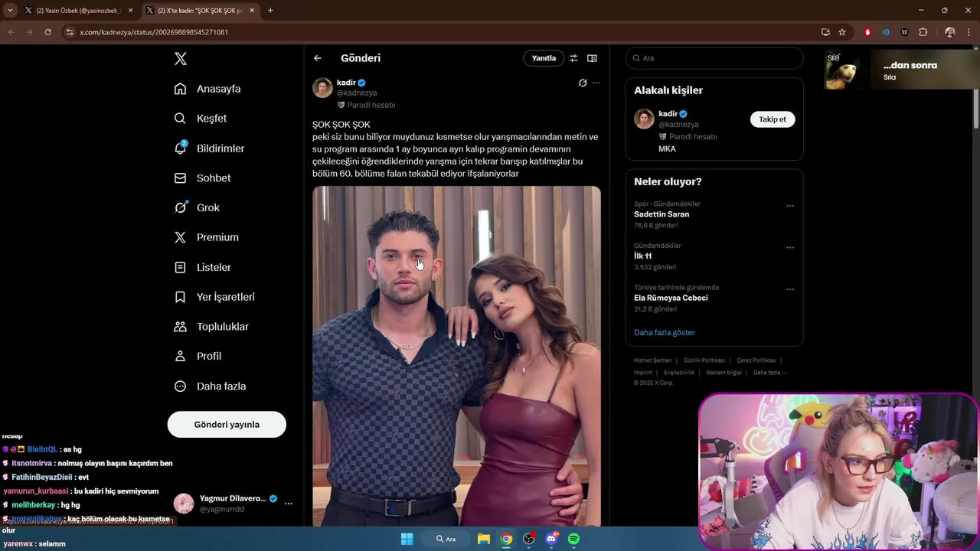Click Takip et to follow kadir

773,119
